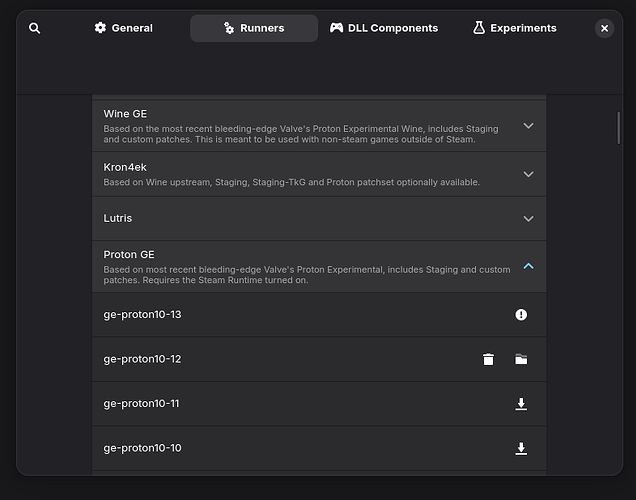This screenshot has width=636, height=500.
Task: Click the Proton GE description about Steam Runtime
Action: (x=307, y=275)
